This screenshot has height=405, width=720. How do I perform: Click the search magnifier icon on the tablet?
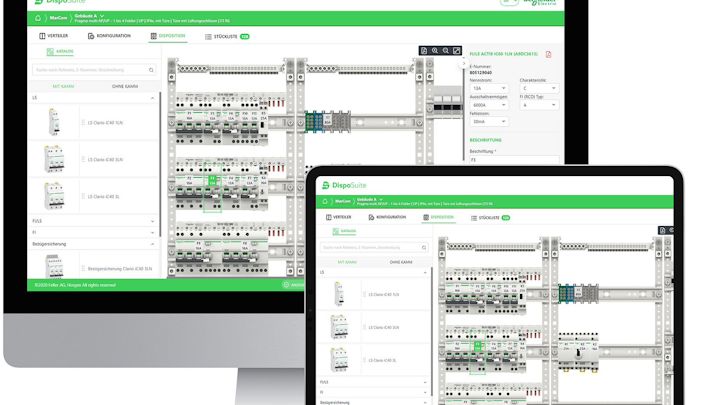pyautogui.click(x=424, y=248)
